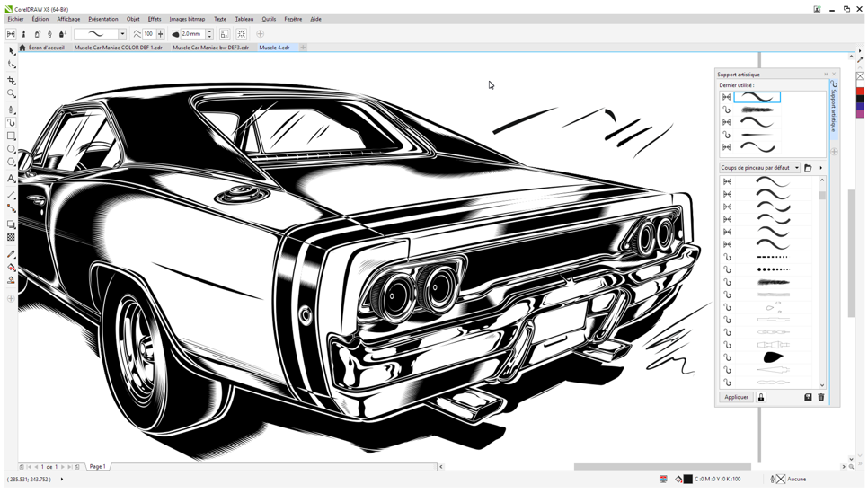The width and height of the screenshot is (868, 493).
Task: Switch to Calligraphic mode in property bar
Action: [49, 34]
